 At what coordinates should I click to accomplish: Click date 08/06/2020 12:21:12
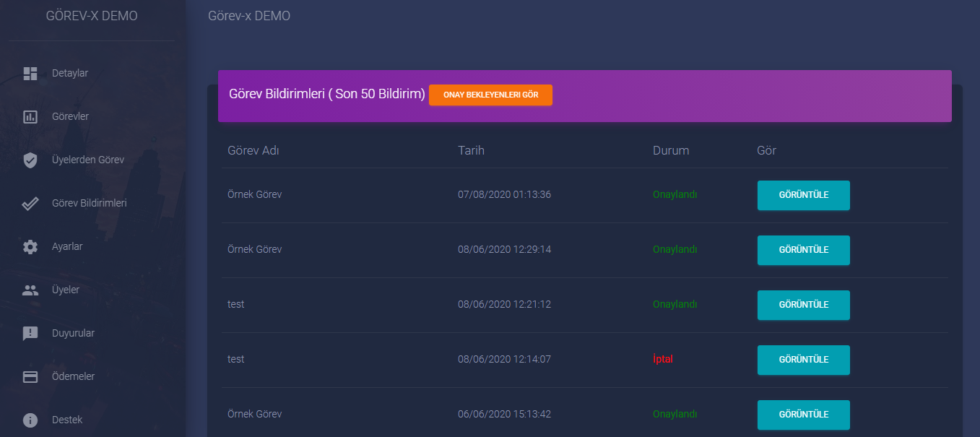pyautogui.click(x=505, y=304)
